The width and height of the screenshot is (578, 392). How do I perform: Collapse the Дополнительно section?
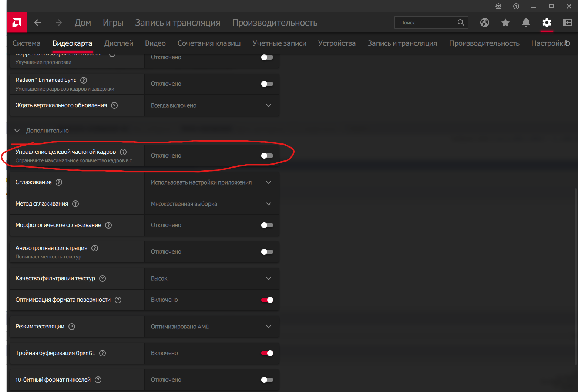17,131
